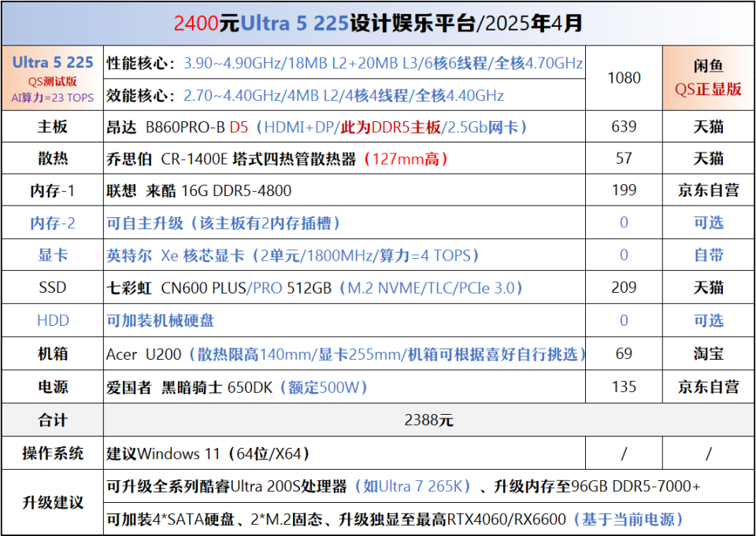This screenshot has width=756, height=536.
Task: Click "天猫" in the 主板 row
Action: (708, 127)
